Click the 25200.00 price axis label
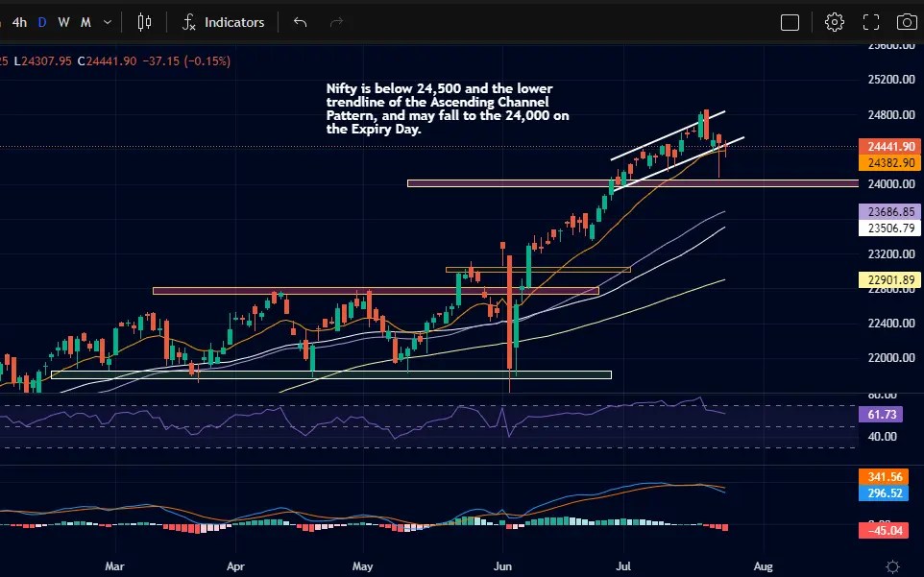The image size is (924, 577). [x=891, y=79]
